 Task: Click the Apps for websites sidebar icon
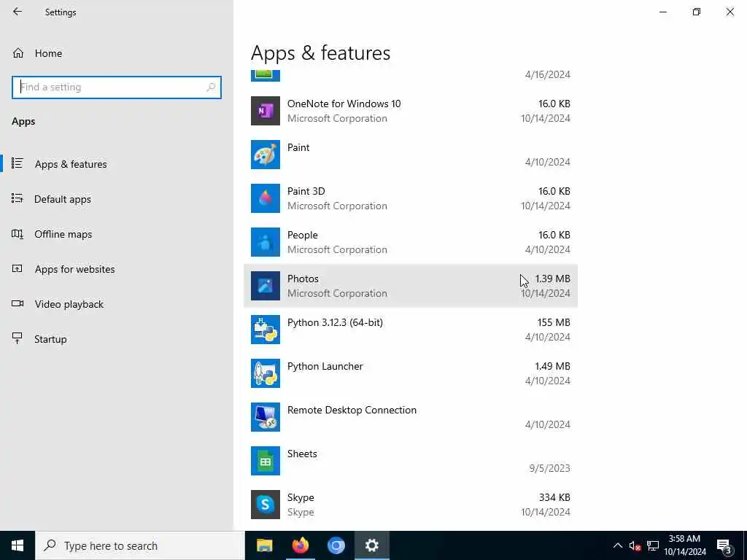point(18,268)
